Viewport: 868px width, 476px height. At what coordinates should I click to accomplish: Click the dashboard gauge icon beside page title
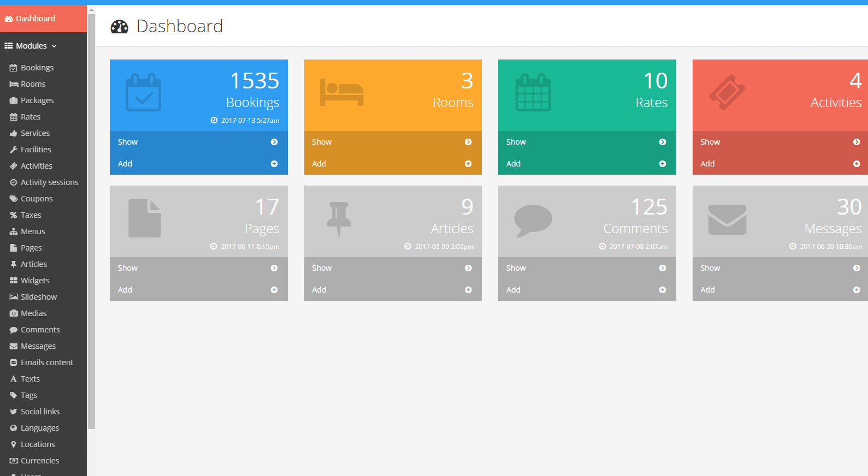pos(119,26)
